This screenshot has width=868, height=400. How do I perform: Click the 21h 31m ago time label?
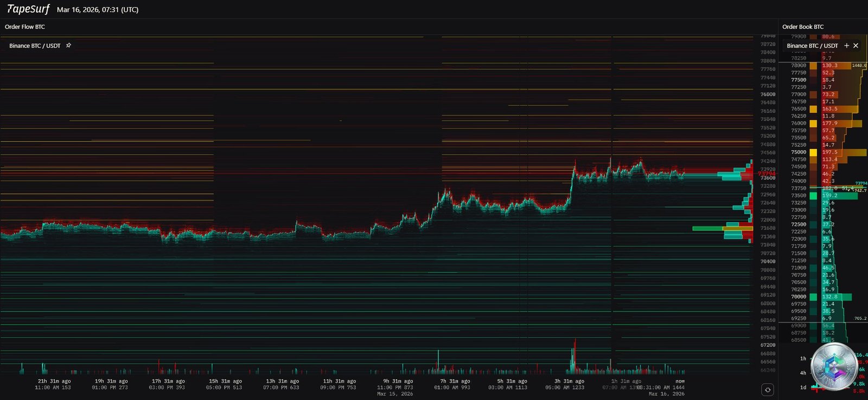pyautogui.click(x=54, y=381)
